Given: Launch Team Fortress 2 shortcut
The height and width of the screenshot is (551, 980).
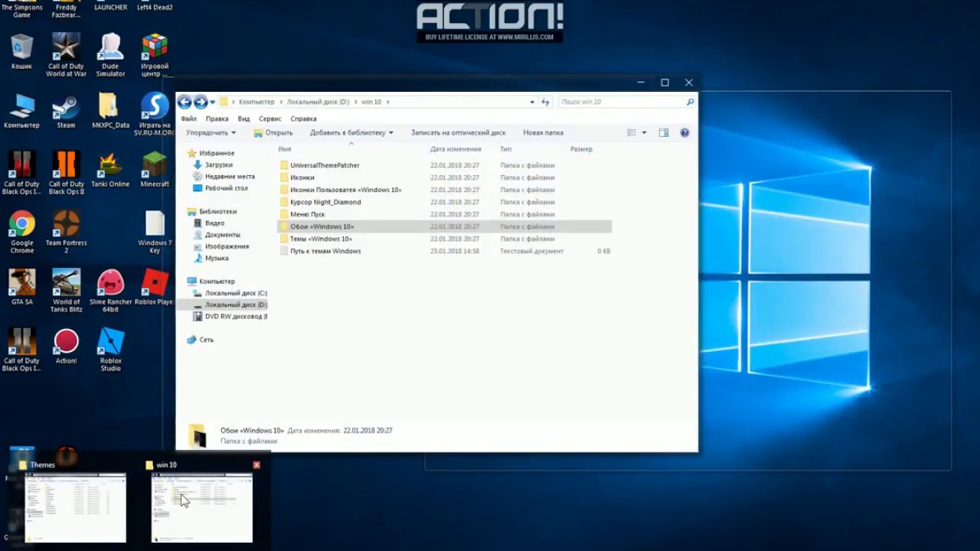Looking at the screenshot, I should coord(67,232).
